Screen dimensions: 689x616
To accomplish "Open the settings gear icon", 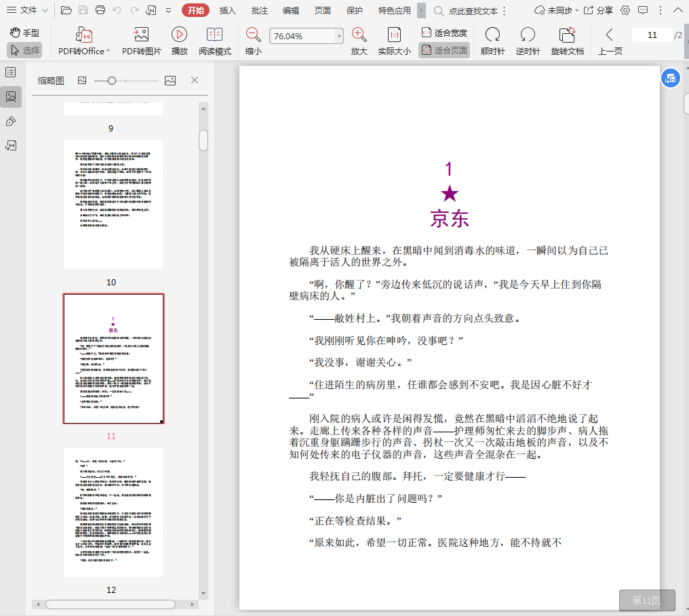I will point(625,10).
